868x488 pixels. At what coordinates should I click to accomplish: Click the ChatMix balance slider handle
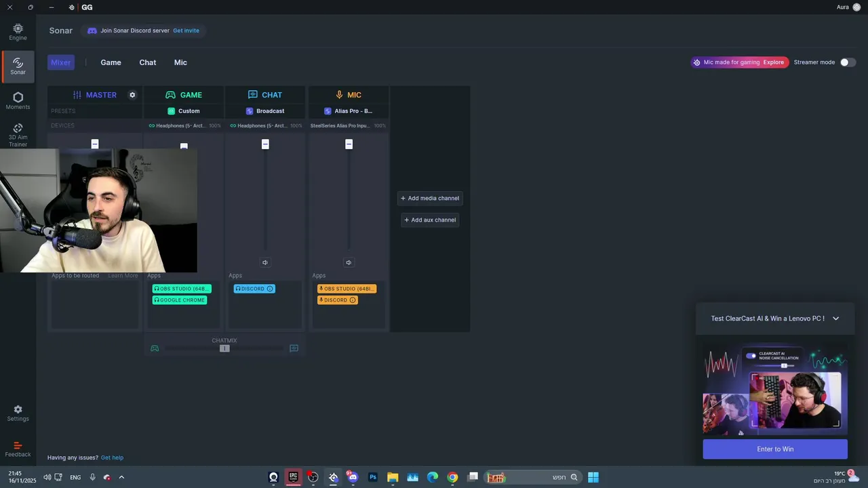[x=224, y=348]
